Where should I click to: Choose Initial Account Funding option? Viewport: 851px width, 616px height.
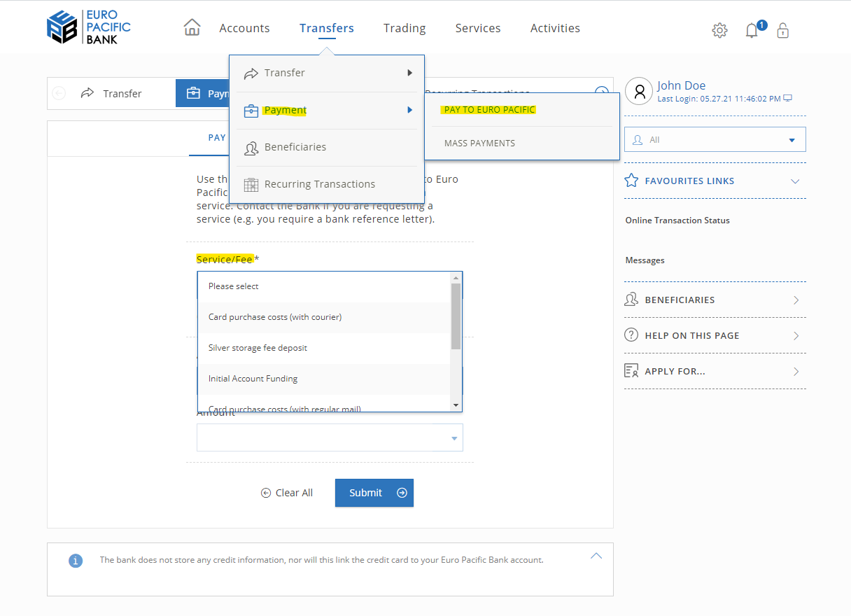point(324,379)
